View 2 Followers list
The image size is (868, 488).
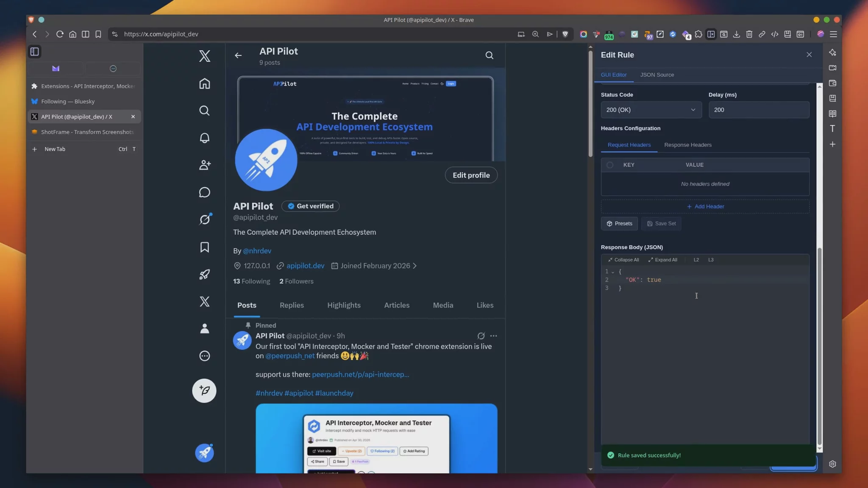pyautogui.click(x=296, y=281)
